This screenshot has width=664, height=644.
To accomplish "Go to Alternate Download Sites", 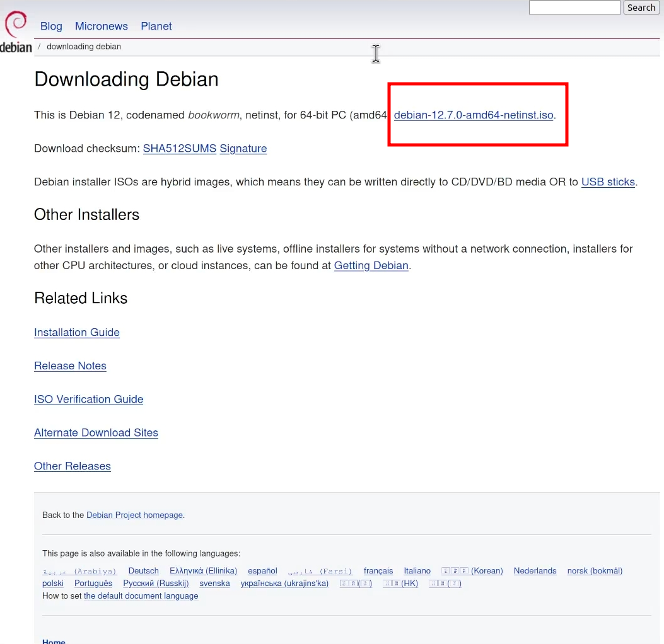I will (96, 432).
